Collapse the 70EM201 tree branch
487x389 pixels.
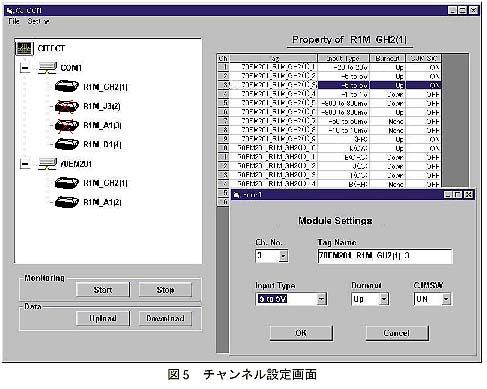25,164
